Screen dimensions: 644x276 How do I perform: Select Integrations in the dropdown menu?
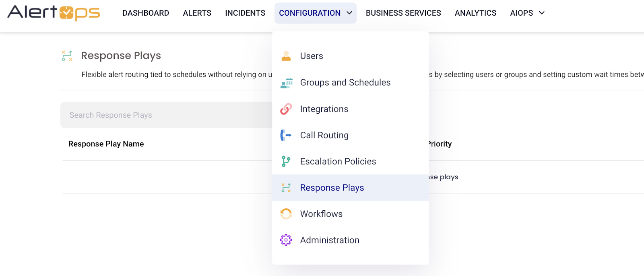pos(351,109)
